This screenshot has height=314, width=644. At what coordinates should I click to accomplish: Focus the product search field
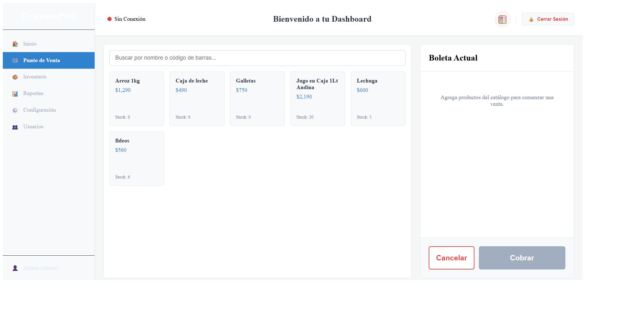coord(257,58)
